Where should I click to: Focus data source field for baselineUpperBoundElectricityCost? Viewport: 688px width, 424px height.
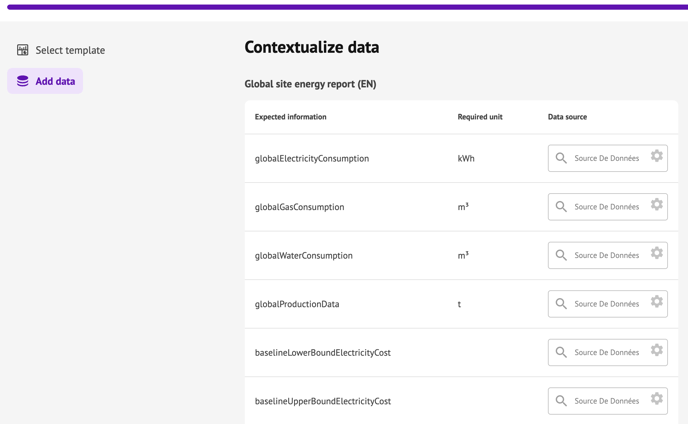click(606, 401)
